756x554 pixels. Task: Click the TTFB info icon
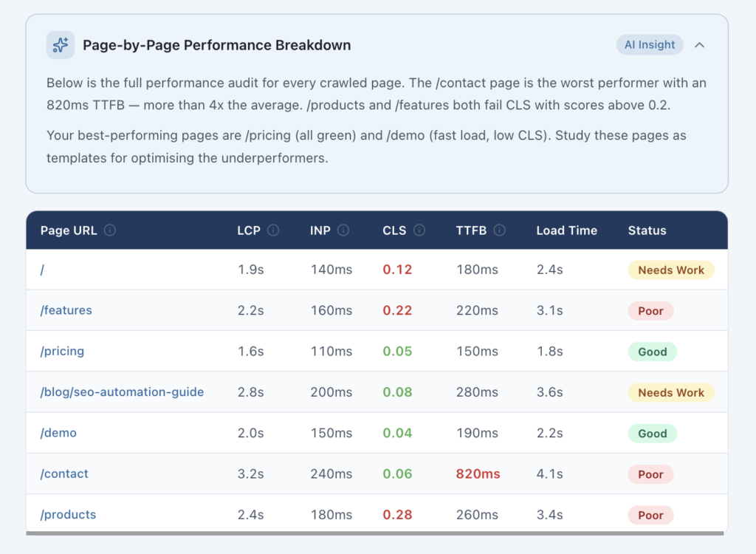click(x=501, y=230)
